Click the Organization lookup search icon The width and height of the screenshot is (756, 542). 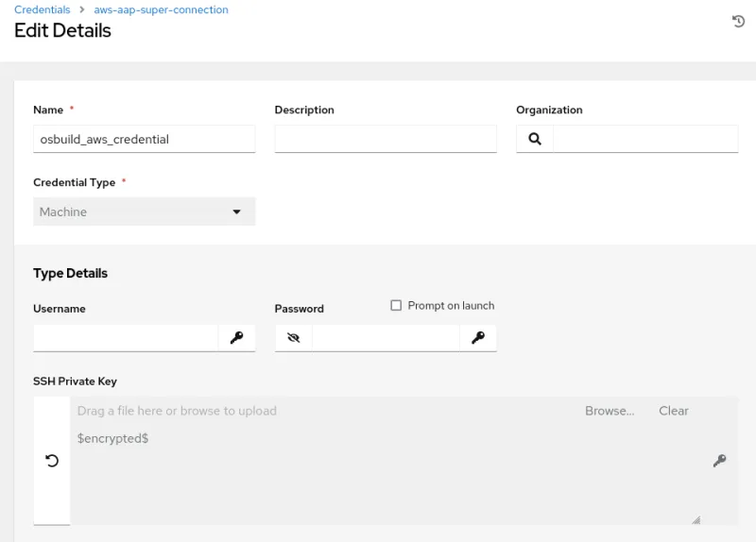click(x=535, y=139)
